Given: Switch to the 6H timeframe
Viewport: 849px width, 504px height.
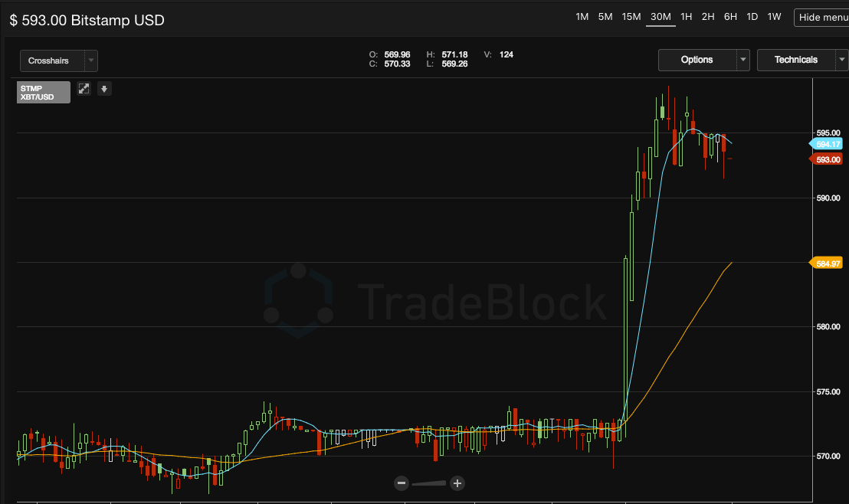Looking at the screenshot, I should pos(730,17).
